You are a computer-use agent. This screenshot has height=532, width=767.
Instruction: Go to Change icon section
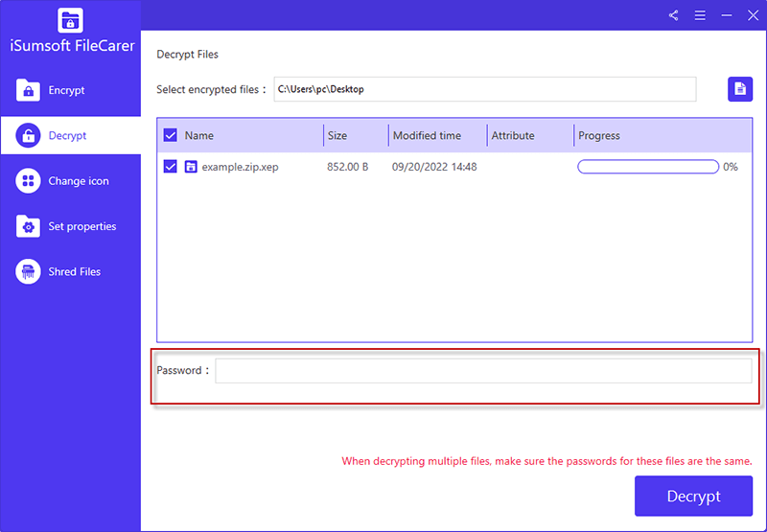[70, 181]
